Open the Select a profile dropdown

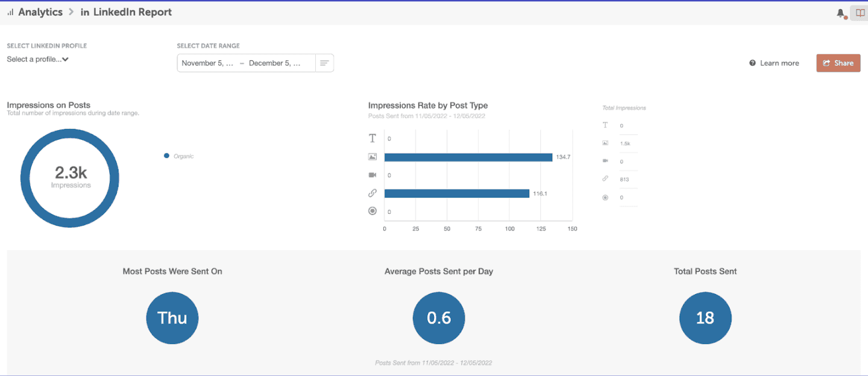37,59
